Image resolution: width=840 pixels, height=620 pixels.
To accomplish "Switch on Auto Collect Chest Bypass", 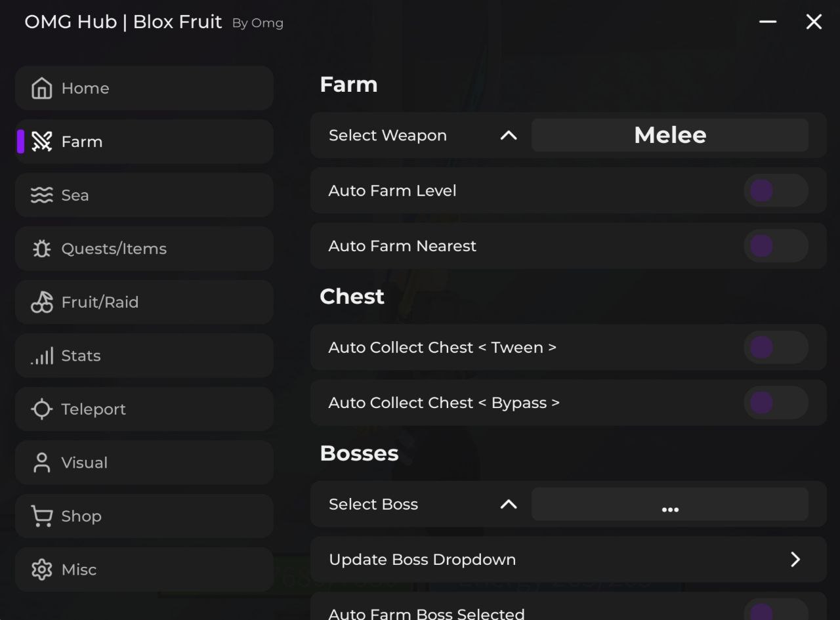I will point(775,403).
